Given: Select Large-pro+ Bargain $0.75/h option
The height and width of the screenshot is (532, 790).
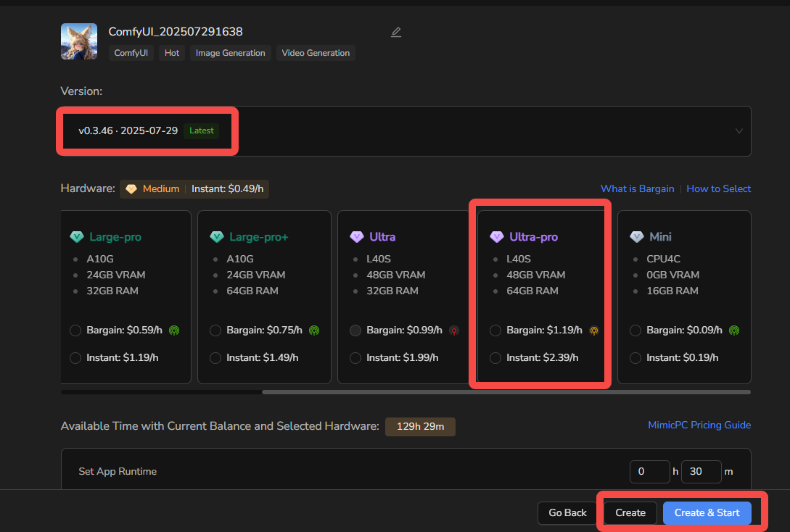Looking at the screenshot, I should (x=215, y=331).
